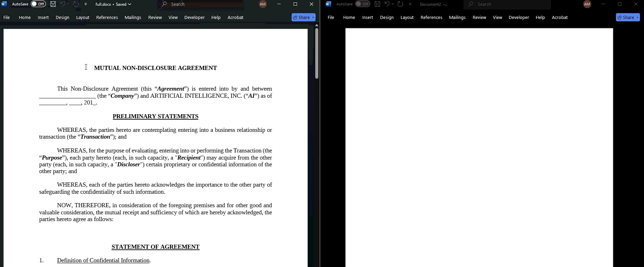Click the Search box in Document2 title bar

coord(507,4)
